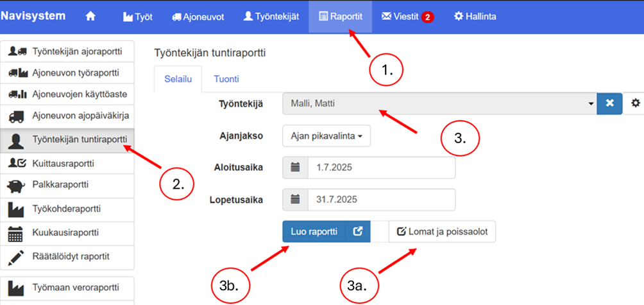
Task: Switch to the Tuonti tab
Action: (226, 79)
